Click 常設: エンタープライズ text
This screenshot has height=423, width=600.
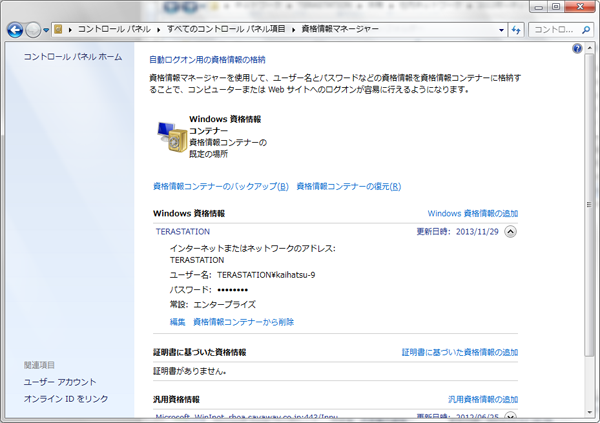(213, 305)
